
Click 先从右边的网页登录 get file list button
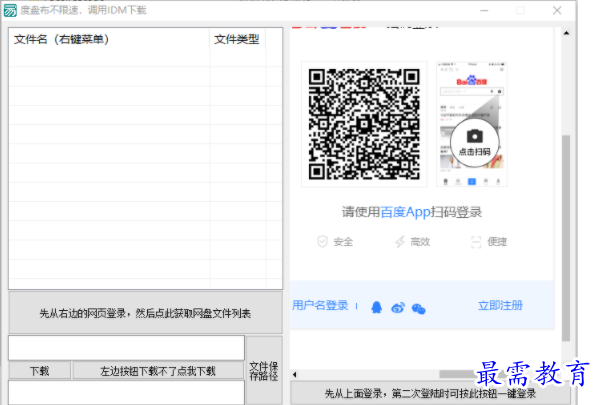145,313
